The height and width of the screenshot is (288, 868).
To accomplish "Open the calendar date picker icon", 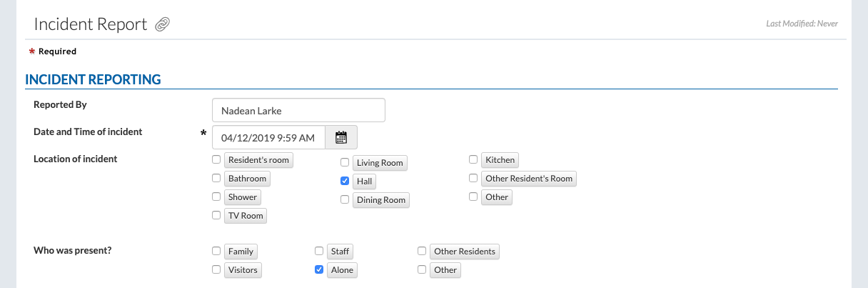I will 341,137.
